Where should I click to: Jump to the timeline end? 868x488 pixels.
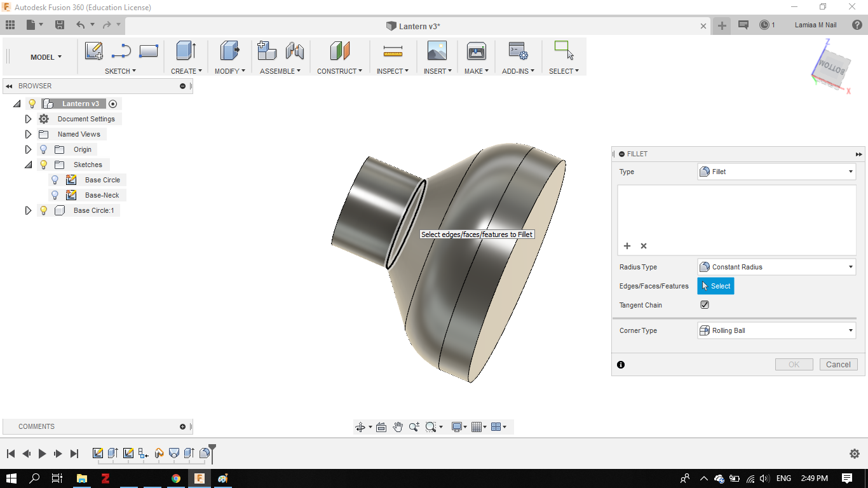(x=74, y=454)
